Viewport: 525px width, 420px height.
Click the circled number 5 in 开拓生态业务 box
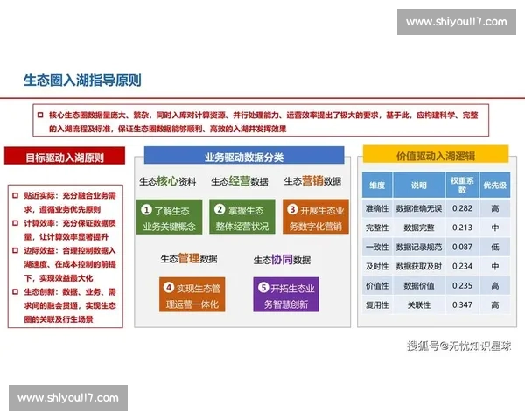263,287
